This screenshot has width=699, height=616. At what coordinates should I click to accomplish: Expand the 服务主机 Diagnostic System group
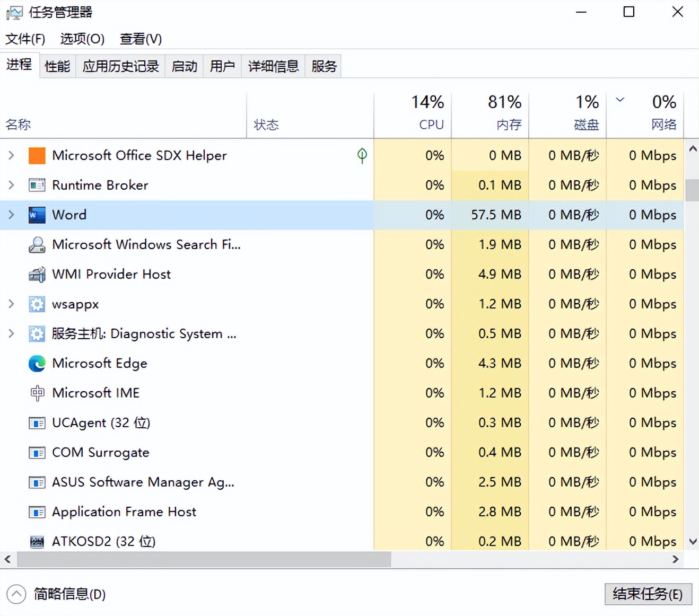pyautogui.click(x=11, y=333)
